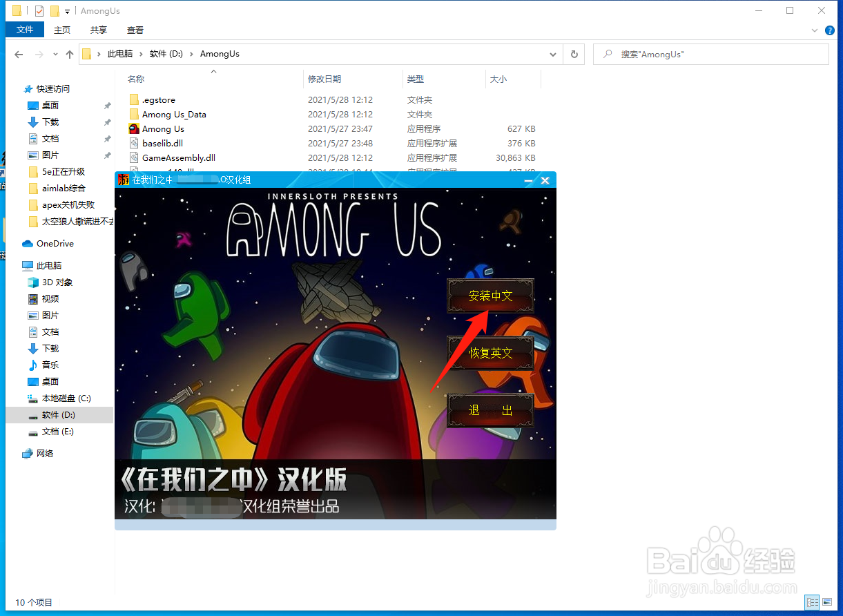Switch to the 主页 ribbon tab
Screen dimensions: 843x616
[61, 30]
